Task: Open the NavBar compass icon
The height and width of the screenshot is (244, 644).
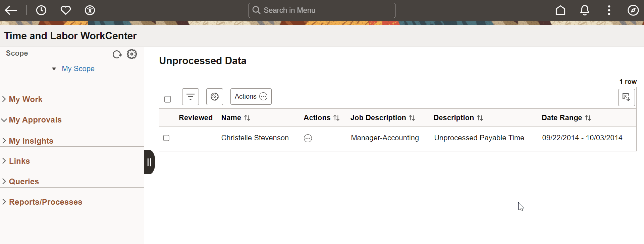Action: point(633,10)
